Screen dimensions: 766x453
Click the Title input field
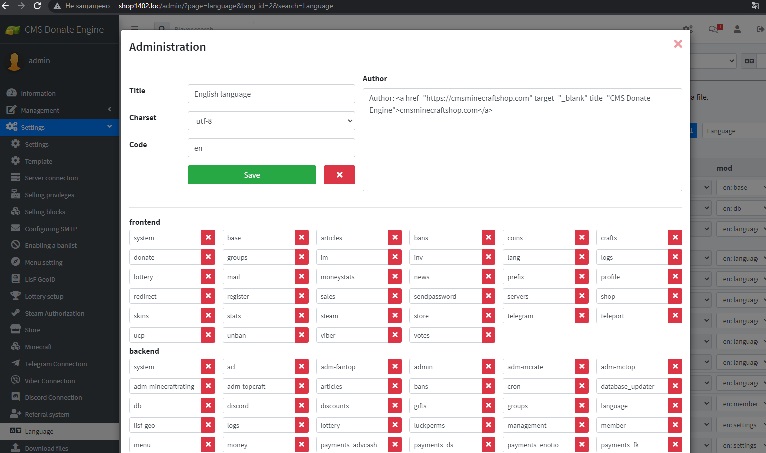(271, 94)
